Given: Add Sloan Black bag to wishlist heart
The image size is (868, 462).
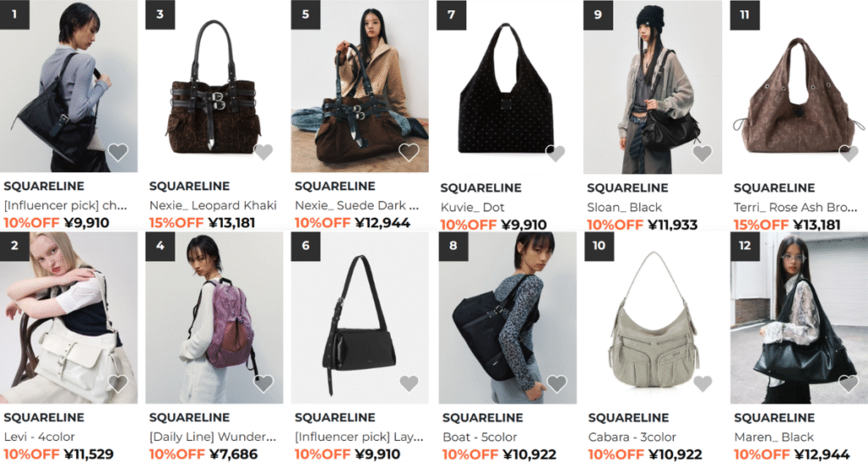Looking at the screenshot, I should 702,153.
